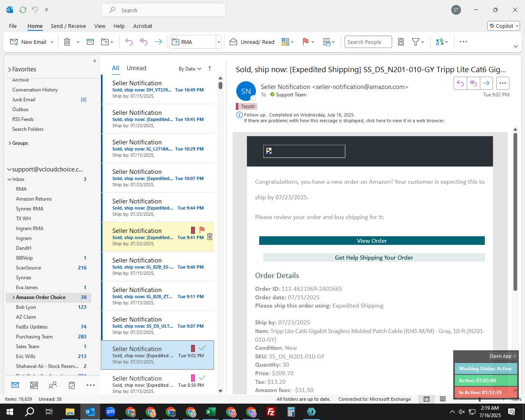
Task: Switch to Tasks view icon
Action: pos(72,385)
